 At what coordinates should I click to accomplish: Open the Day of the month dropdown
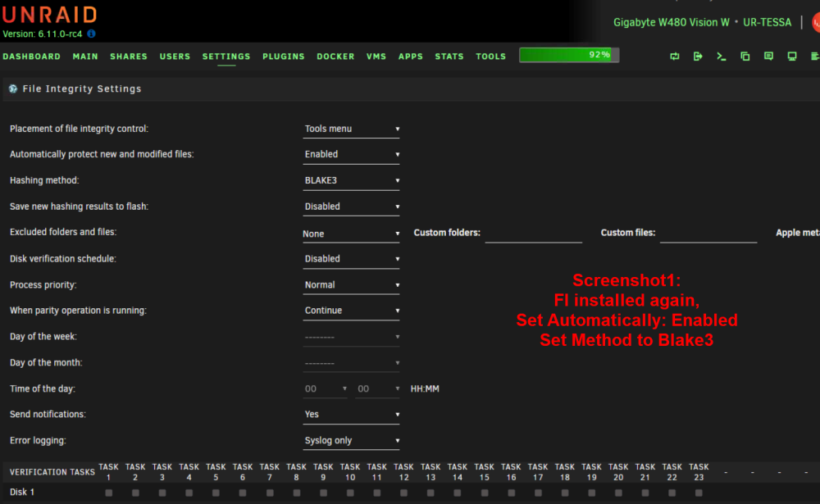pos(351,363)
